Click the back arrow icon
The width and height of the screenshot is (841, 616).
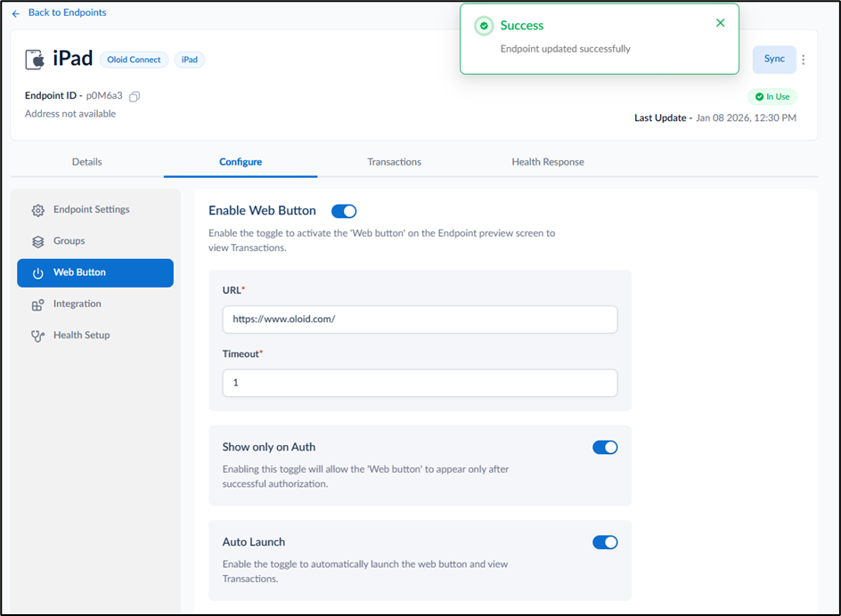(15, 13)
